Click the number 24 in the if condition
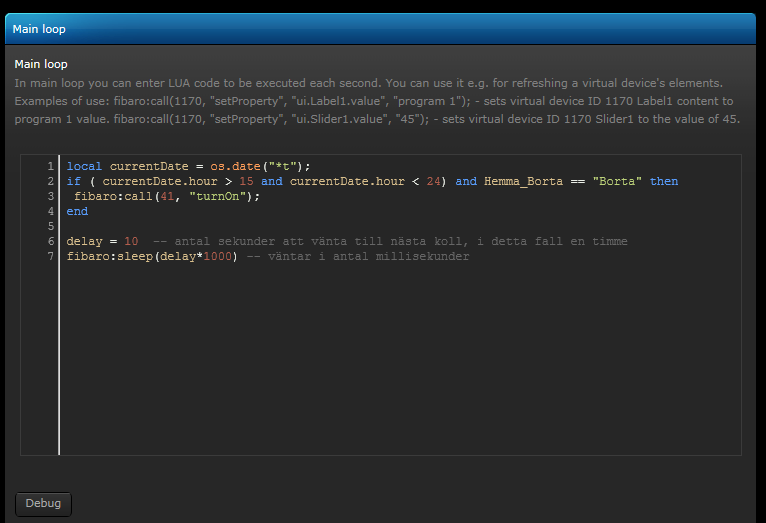The width and height of the screenshot is (766, 523). [x=433, y=182]
